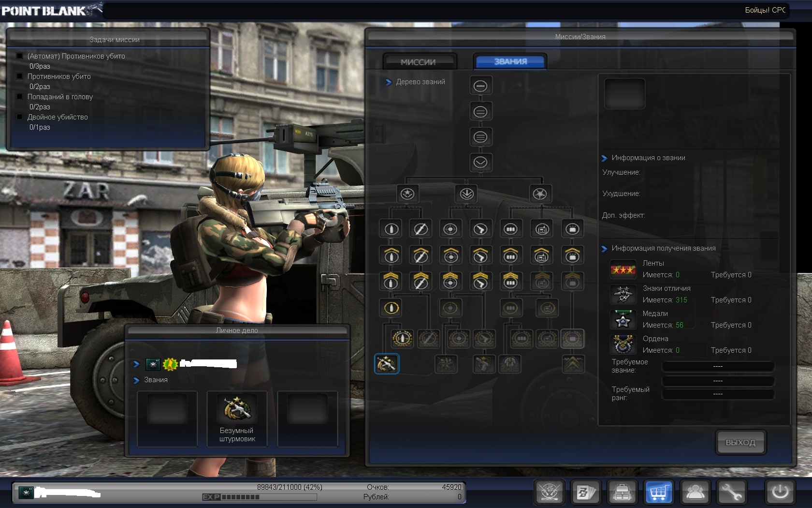Select the single-chevron crosshair title icon
Image resolution: width=812 pixels, height=508 pixels.
(x=450, y=255)
